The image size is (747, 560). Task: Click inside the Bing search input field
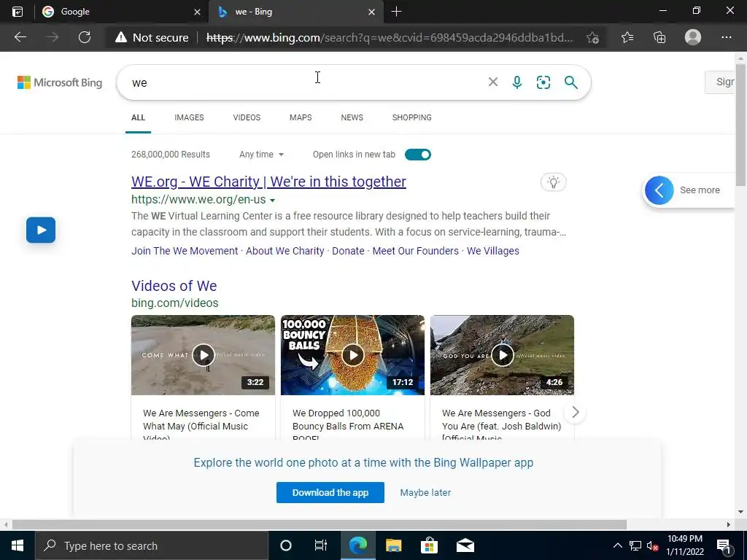pos(305,82)
